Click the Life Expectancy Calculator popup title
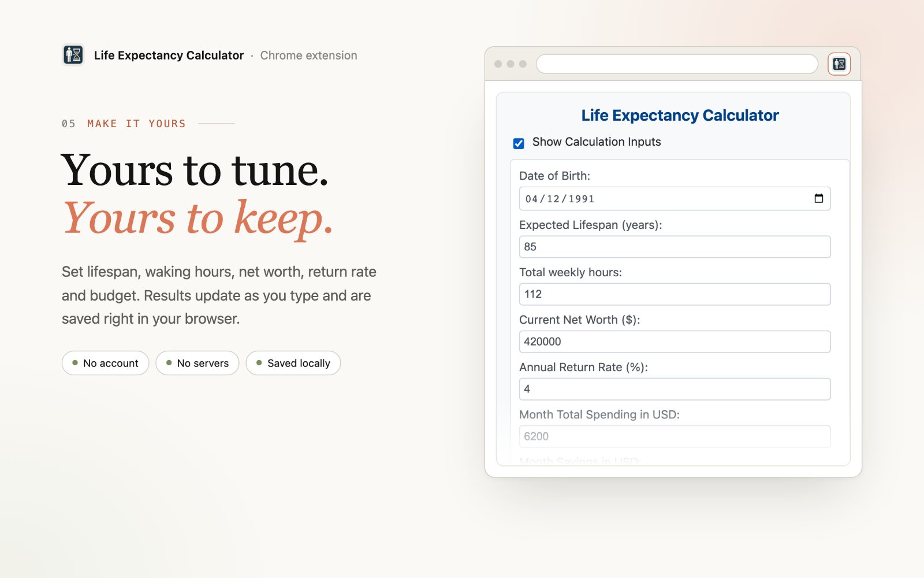The image size is (924, 578). pos(680,116)
